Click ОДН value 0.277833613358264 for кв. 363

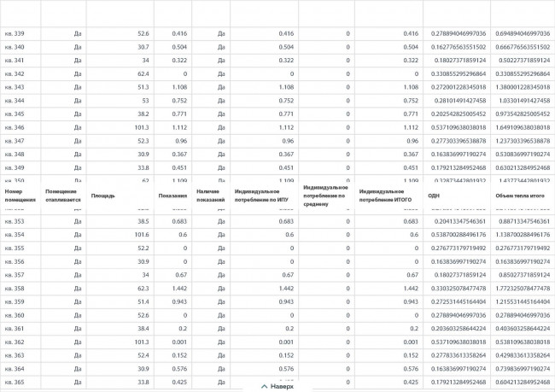pyautogui.click(x=459, y=355)
